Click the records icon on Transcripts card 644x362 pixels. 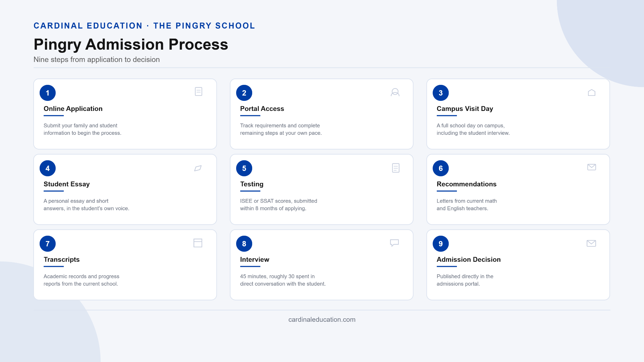198,243
